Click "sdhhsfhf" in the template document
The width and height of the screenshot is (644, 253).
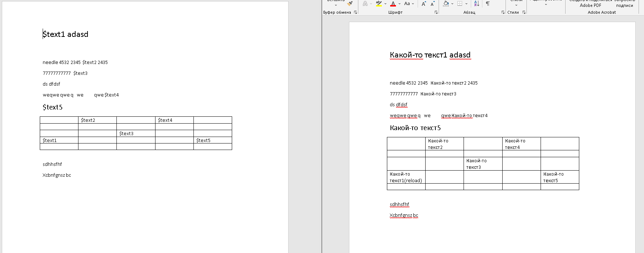(52, 164)
